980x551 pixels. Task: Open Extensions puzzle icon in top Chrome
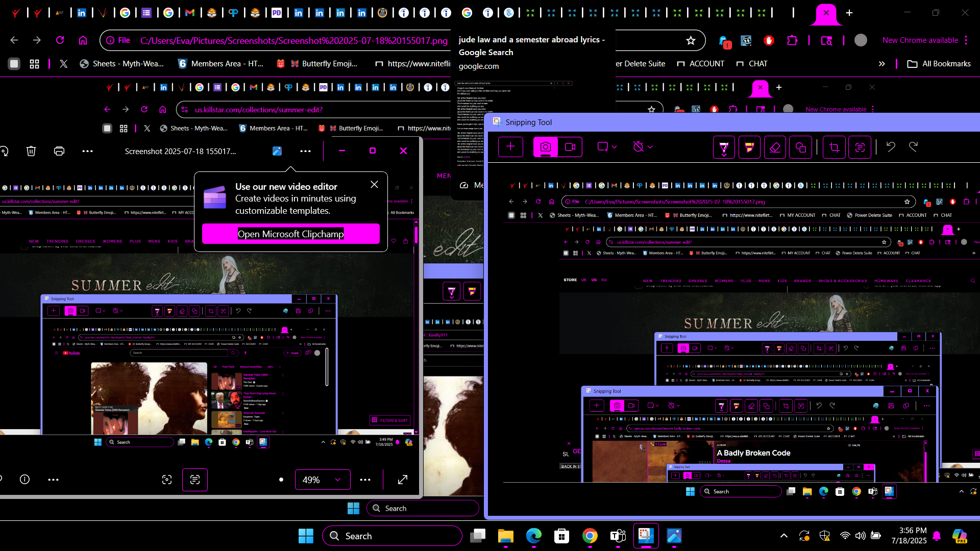tap(792, 40)
